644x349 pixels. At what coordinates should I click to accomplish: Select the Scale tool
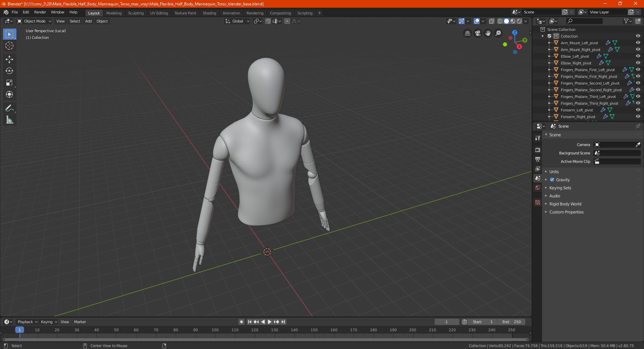pos(9,83)
